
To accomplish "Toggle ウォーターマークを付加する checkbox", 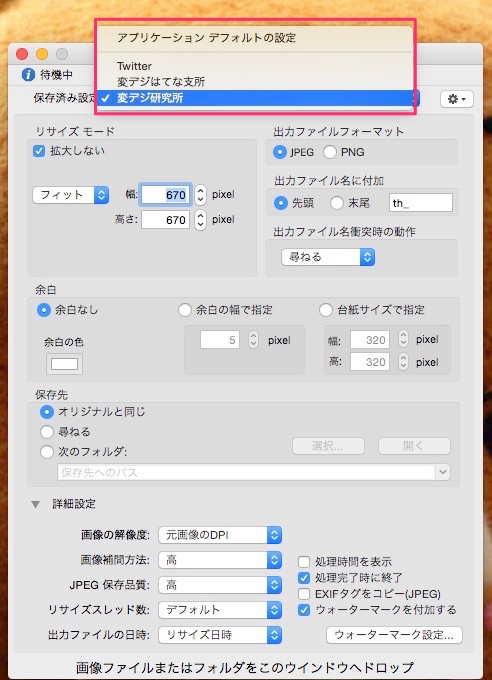I will (304, 610).
